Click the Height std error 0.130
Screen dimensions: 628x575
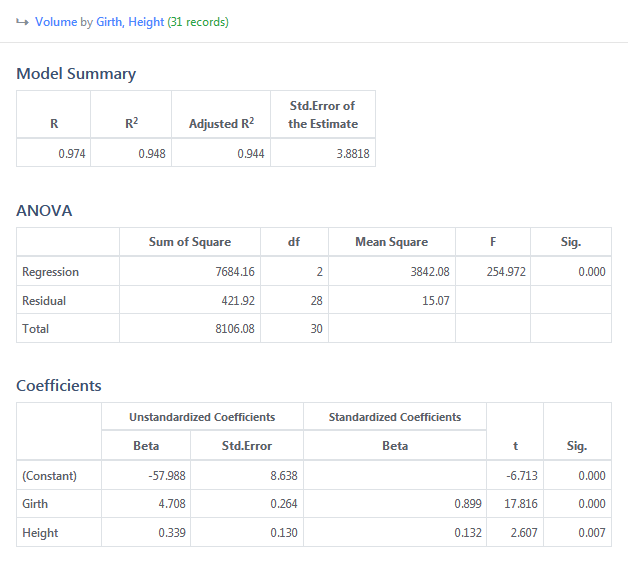(284, 533)
